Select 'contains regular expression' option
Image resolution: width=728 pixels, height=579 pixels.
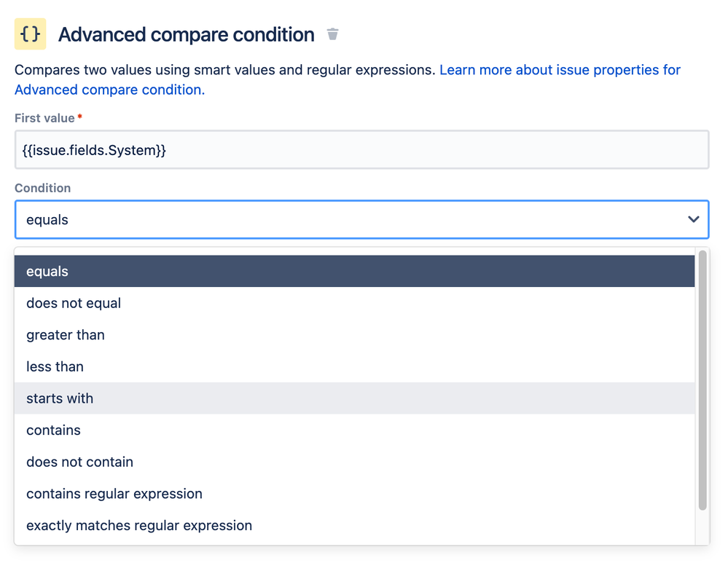click(114, 494)
